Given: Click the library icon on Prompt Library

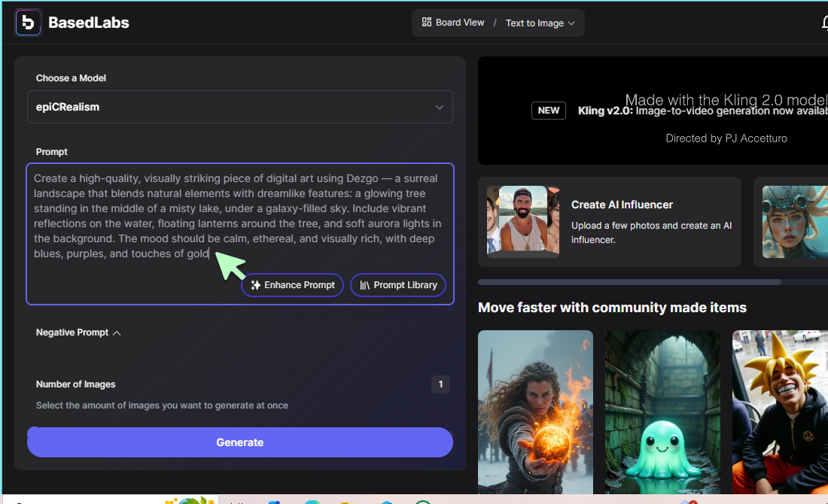Looking at the screenshot, I should 364,285.
